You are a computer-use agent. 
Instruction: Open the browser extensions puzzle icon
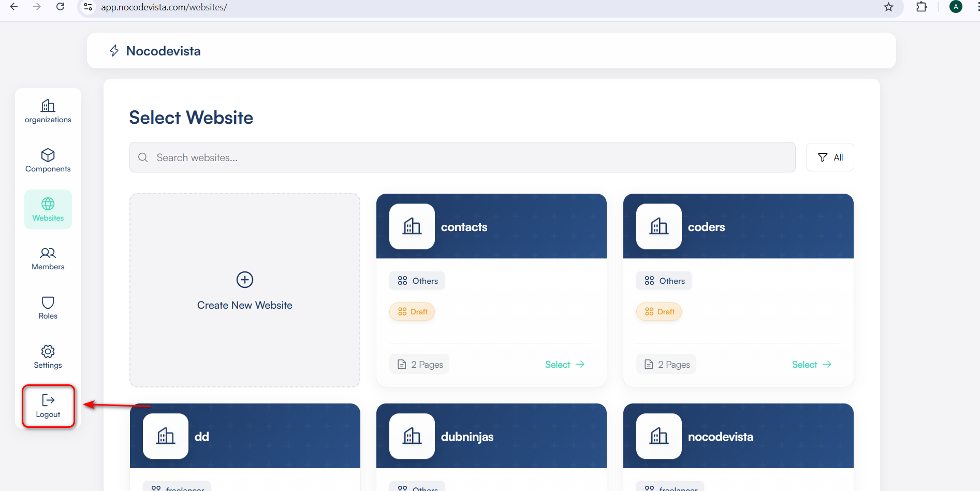point(922,7)
